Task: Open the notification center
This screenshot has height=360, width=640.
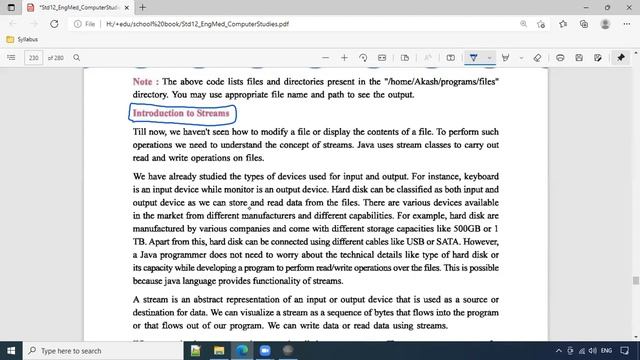Action: pos(624,351)
